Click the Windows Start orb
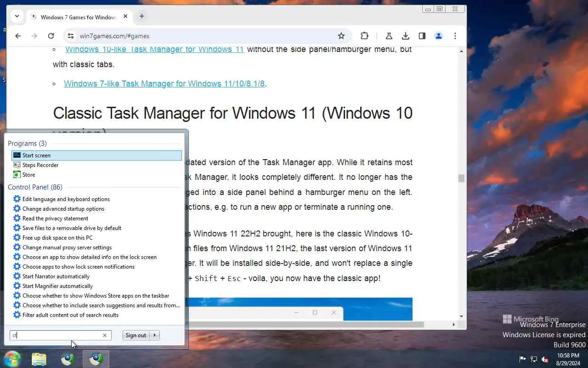Screen dimensions: 588x368 click(x=12, y=359)
